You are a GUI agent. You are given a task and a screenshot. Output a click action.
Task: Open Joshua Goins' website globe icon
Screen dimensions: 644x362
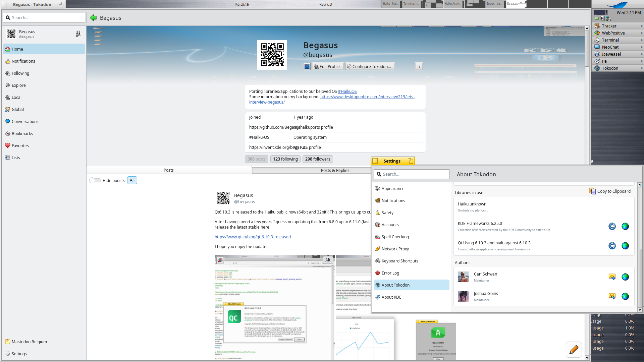pyautogui.click(x=625, y=296)
